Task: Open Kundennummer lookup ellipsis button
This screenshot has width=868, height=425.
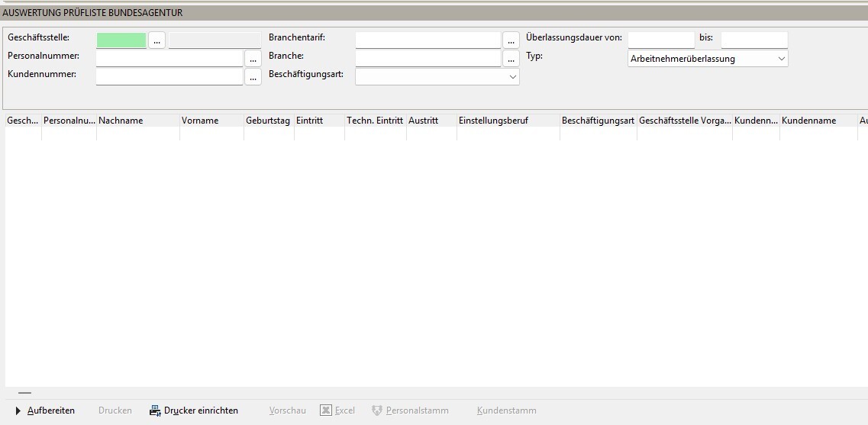Action: (253, 77)
